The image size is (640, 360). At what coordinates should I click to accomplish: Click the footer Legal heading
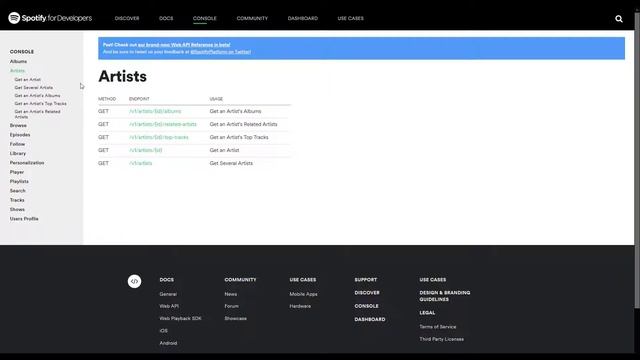[x=427, y=313]
